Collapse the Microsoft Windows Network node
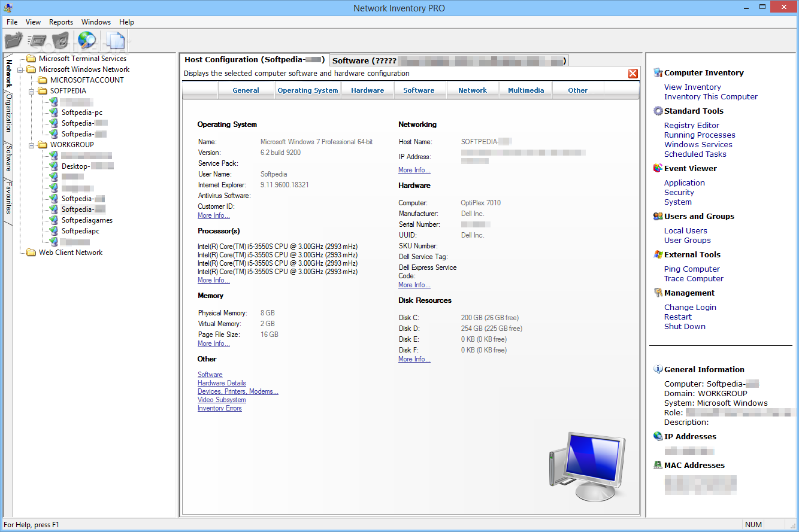799x532 pixels. (20, 69)
